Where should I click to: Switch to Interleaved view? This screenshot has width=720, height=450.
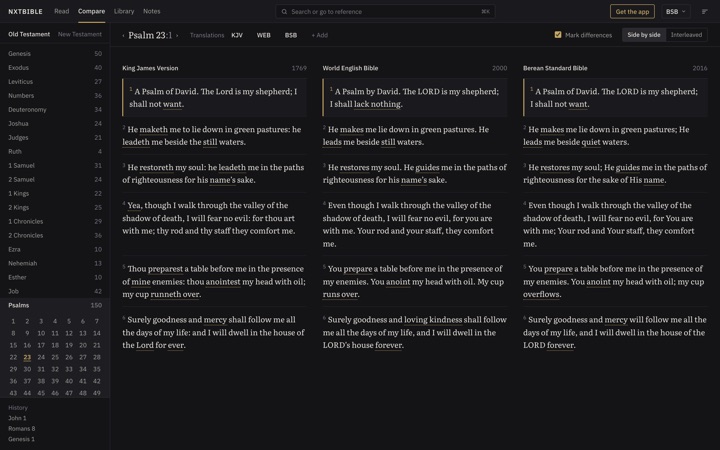pos(686,35)
